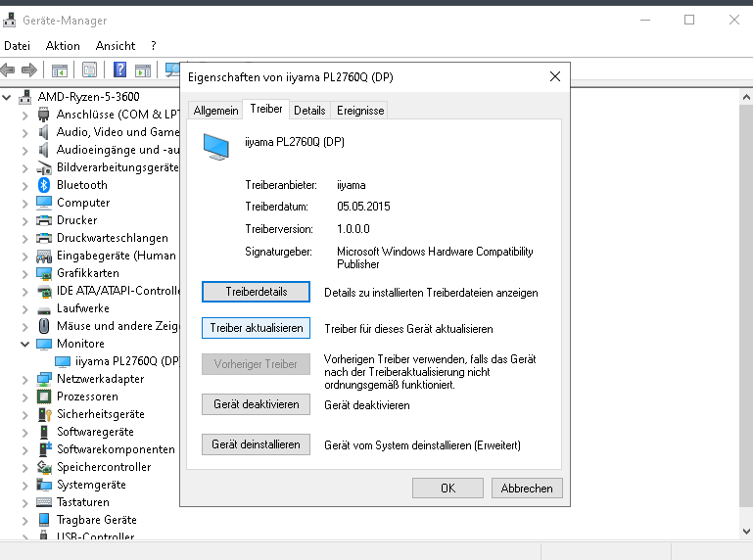
Task: Click the scrollbar up arrow
Action: click(746, 97)
